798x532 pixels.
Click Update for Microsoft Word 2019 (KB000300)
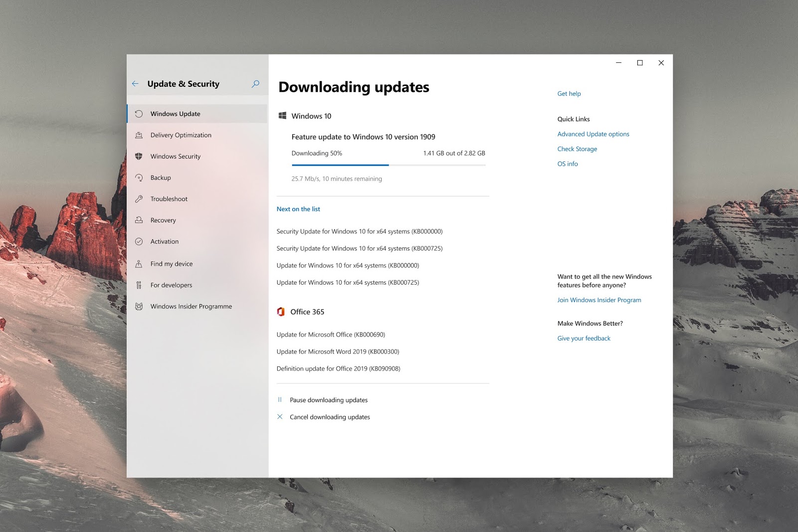tap(338, 352)
